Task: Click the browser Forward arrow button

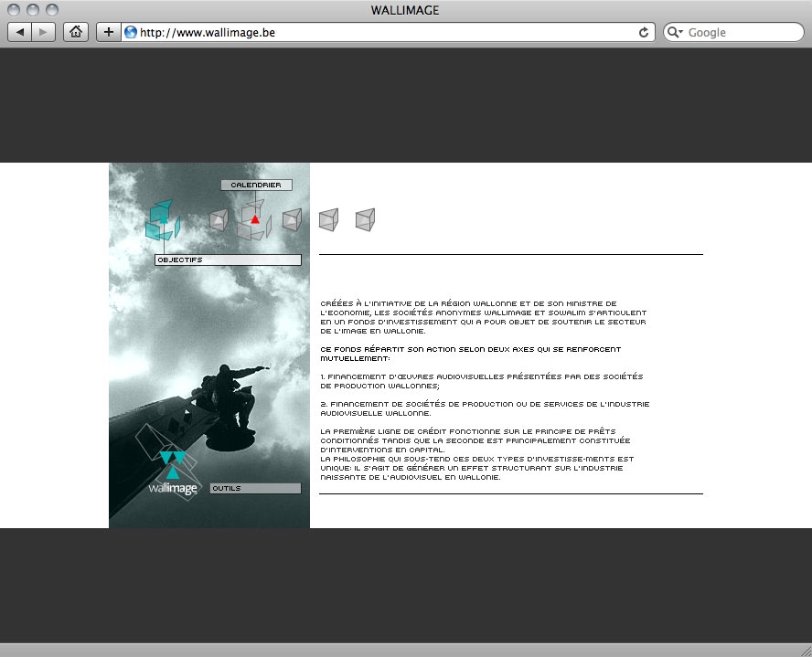Action: (44, 32)
